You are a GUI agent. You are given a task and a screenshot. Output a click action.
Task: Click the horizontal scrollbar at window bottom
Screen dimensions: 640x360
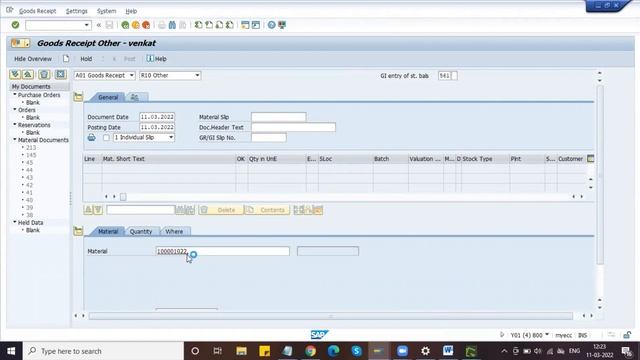331,316
